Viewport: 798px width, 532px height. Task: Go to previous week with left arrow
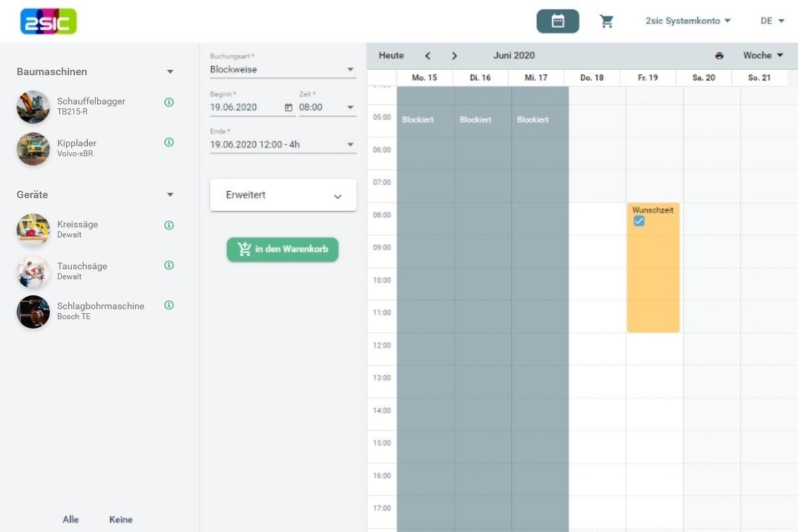(x=428, y=56)
